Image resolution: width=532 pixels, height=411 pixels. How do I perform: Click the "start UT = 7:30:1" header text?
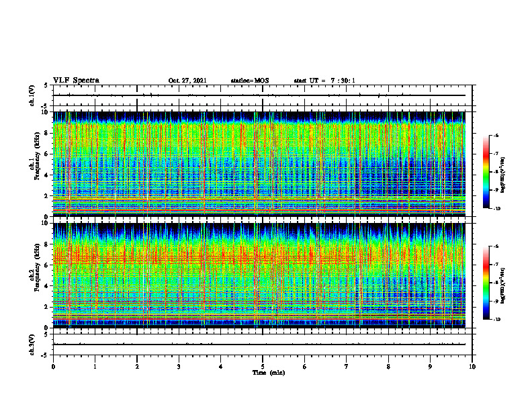(x=324, y=81)
